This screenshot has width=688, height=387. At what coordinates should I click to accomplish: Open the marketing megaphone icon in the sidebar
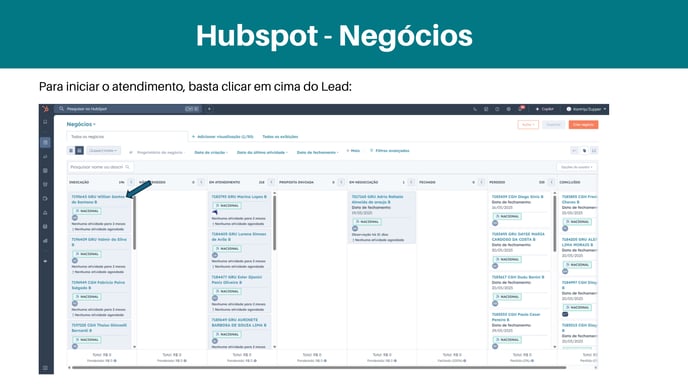(45, 156)
